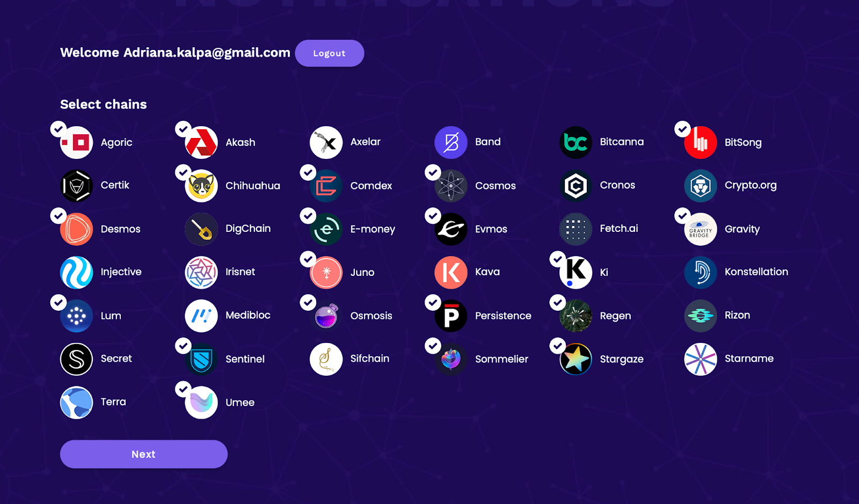Click the Band protocol logo
Screen dimensions: 859x504
(x=451, y=142)
